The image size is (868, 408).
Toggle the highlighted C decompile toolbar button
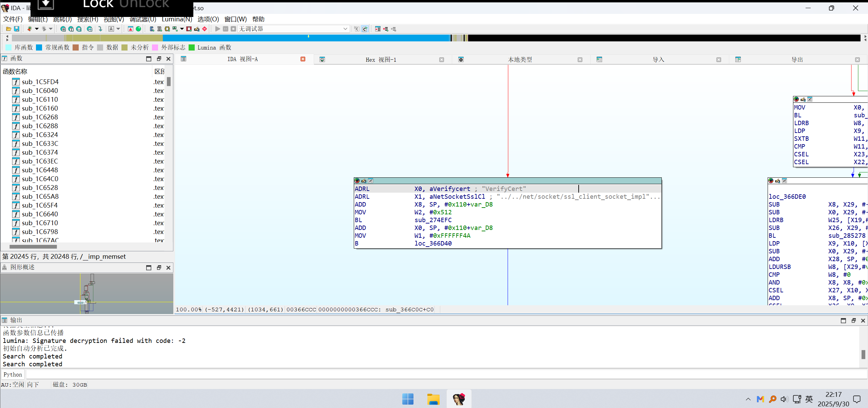coord(365,29)
